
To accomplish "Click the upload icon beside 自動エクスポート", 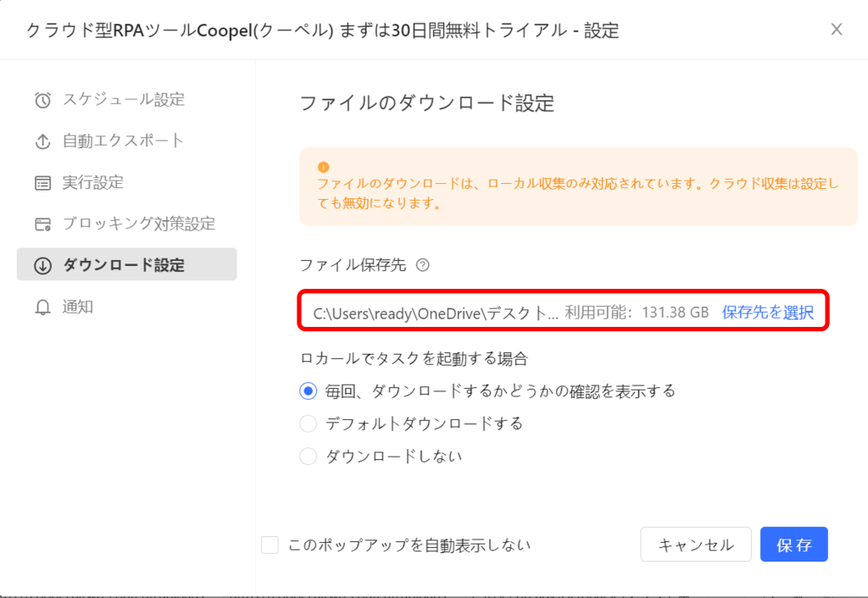I will point(42,141).
